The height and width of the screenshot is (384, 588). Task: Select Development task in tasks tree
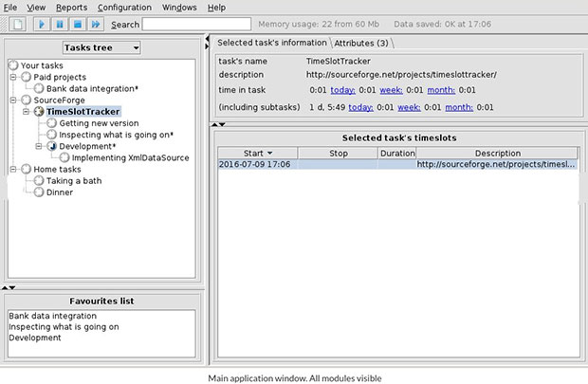pyautogui.click(x=87, y=146)
